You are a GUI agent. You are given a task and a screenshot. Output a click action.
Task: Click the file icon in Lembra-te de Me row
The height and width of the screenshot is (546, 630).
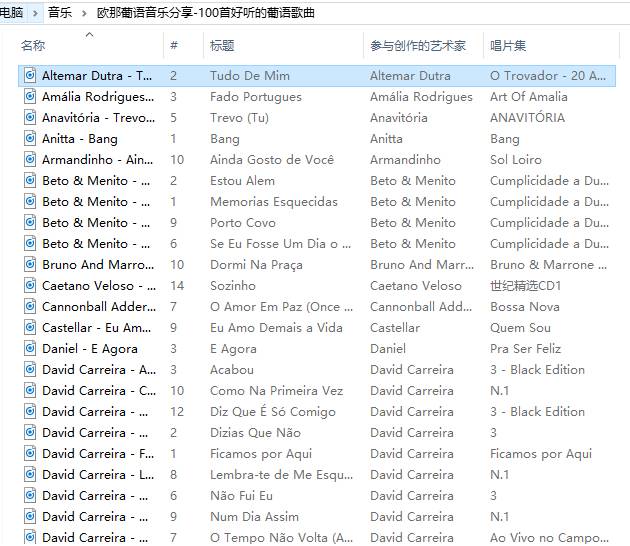point(30,474)
